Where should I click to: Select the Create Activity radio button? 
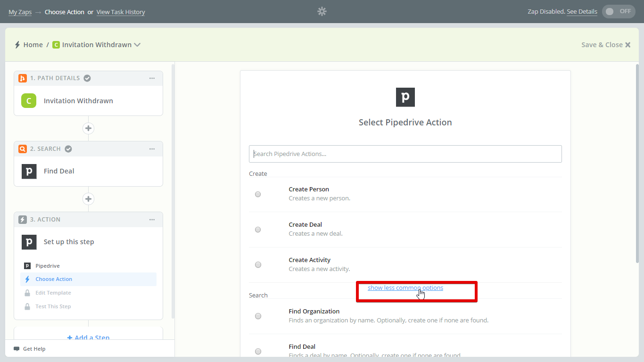(x=258, y=265)
